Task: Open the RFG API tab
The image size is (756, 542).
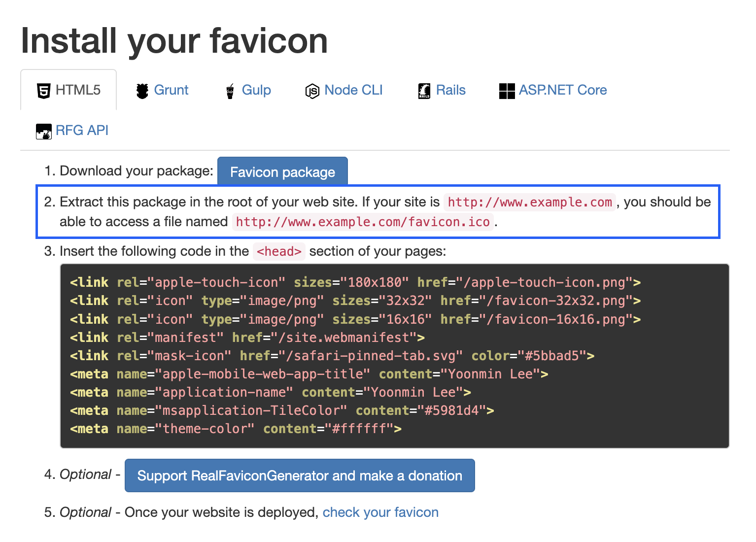Action: pos(72,131)
